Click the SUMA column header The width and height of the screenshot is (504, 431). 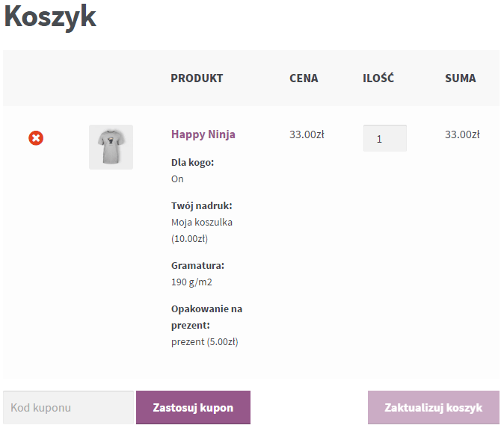[461, 78]
